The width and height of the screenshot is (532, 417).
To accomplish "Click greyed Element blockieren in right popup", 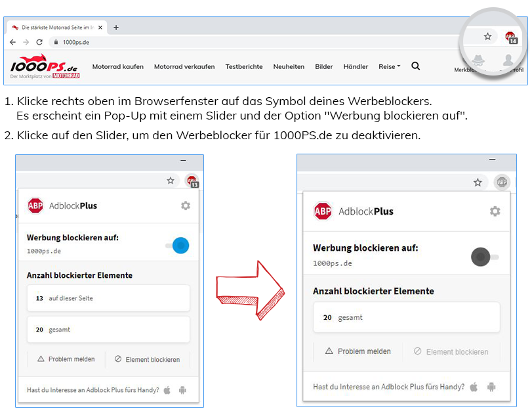I will pos(451,352).
